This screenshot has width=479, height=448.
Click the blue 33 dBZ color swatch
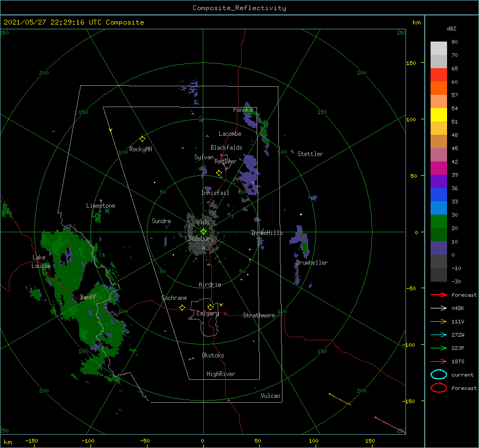pyautogui.click(x=439, y=194)
